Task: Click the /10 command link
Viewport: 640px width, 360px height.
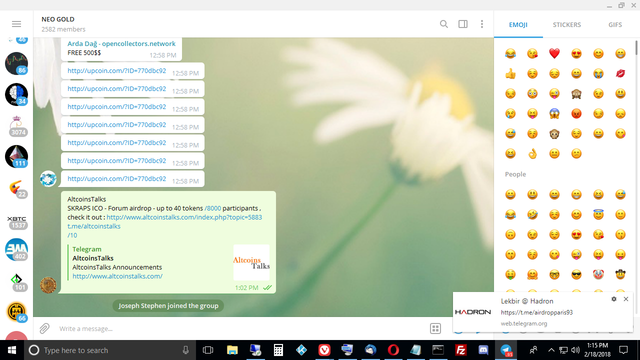Action: (x=72, y=235)
